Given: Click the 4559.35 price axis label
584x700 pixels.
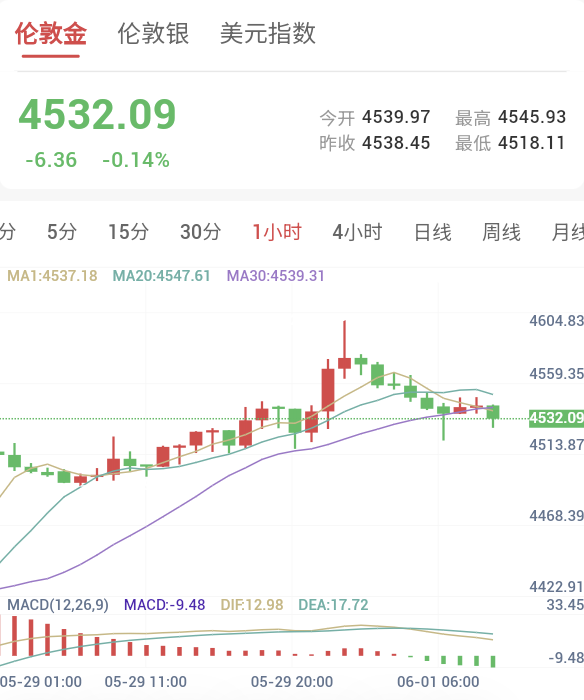Looking at the screenshot, I should pyautogui.click(x=556, y=374).
